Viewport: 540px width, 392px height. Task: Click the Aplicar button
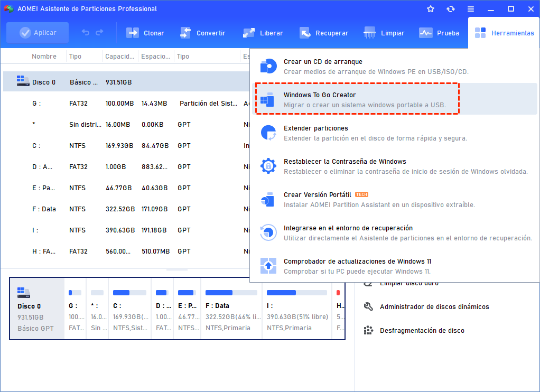tap(38, 33)
